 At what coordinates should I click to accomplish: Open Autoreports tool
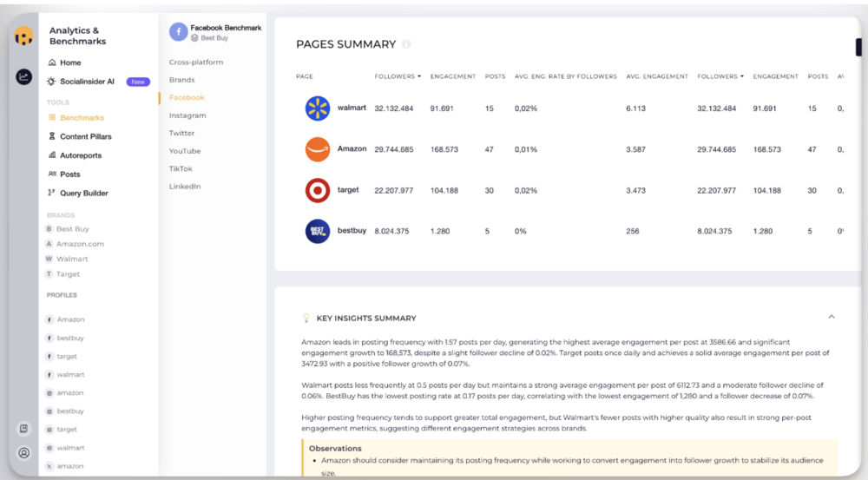tap(81, 155)
